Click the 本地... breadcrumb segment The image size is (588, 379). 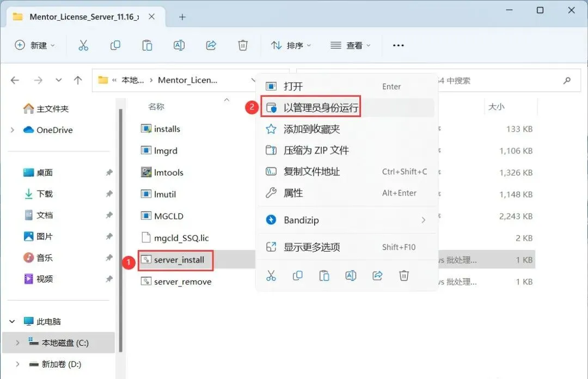pyautogui.click(x=132, y=80)
